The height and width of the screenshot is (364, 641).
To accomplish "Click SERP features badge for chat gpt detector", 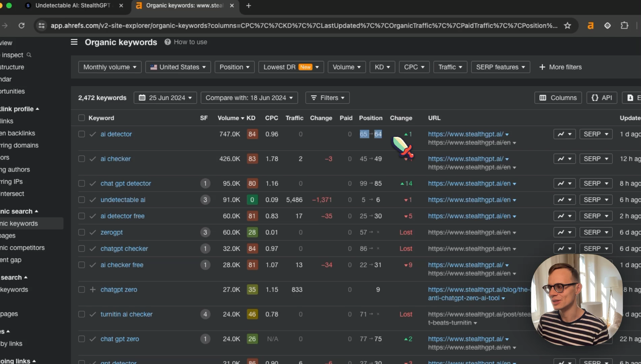I will click(205, 183).
